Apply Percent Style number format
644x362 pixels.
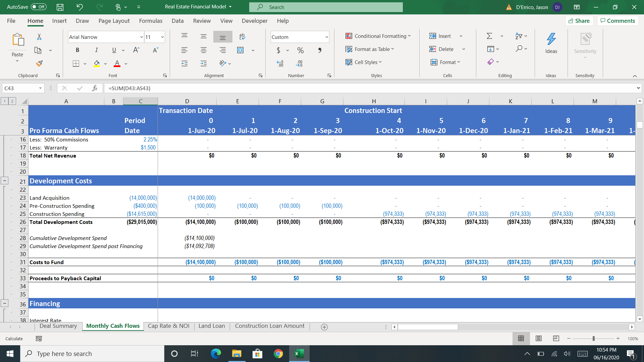click(x=300, y=50)
